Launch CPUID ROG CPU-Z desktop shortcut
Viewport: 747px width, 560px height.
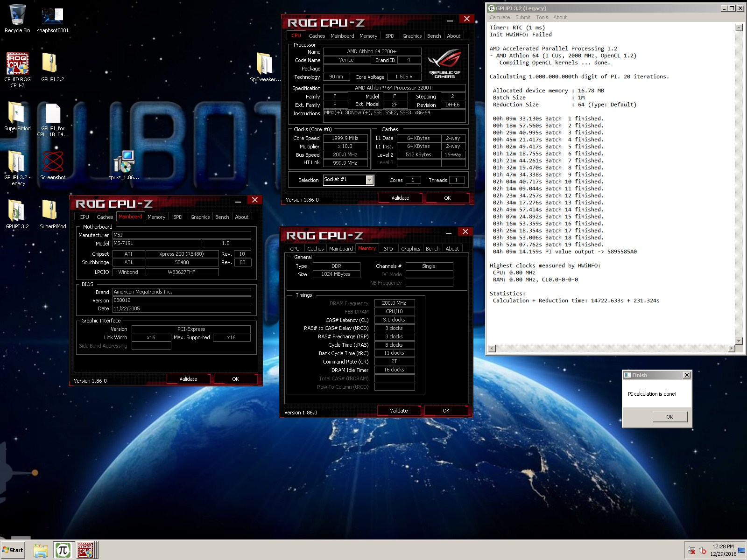click(x=17, y=70)
